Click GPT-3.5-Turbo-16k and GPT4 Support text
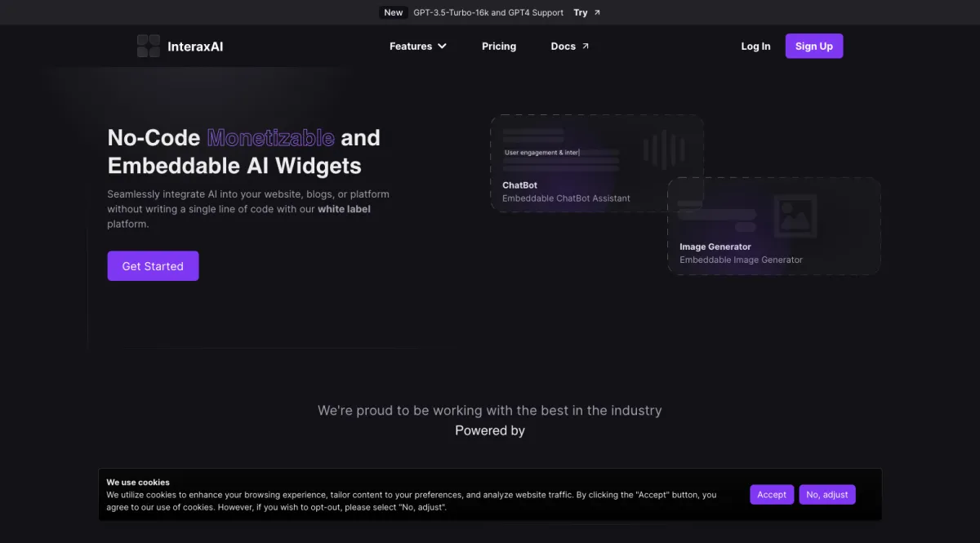This screenshot has width=980, height=543. click(488, 12)
